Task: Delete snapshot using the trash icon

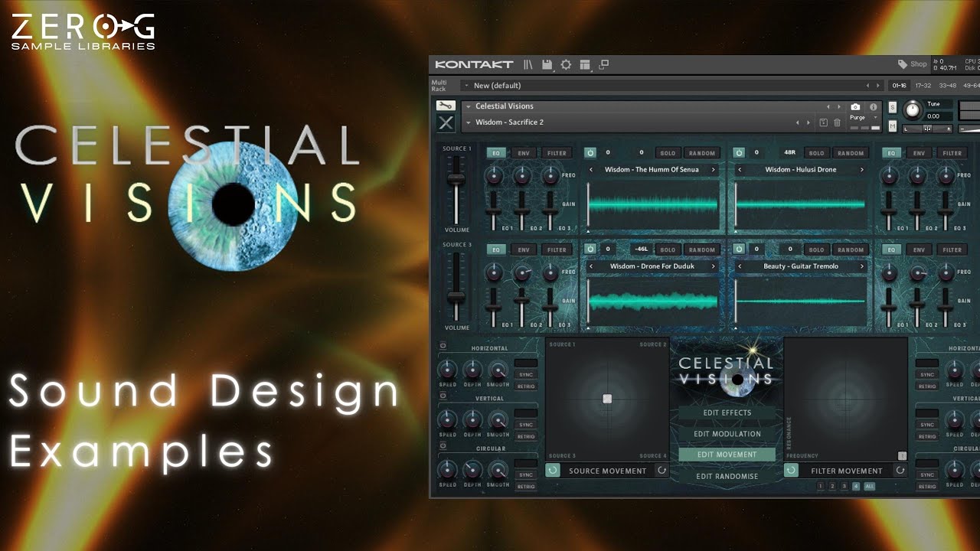Action: (x=837, y=122)
